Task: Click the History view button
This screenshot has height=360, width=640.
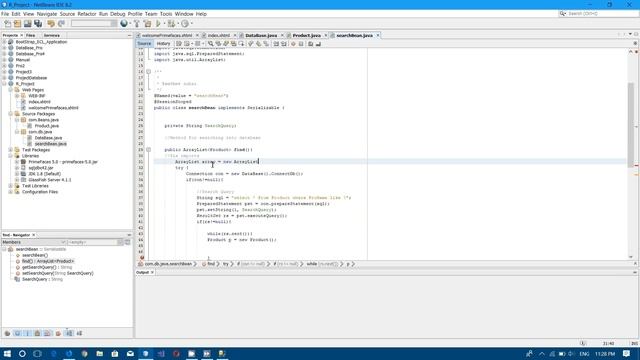Action: click(x=163, y=44)
